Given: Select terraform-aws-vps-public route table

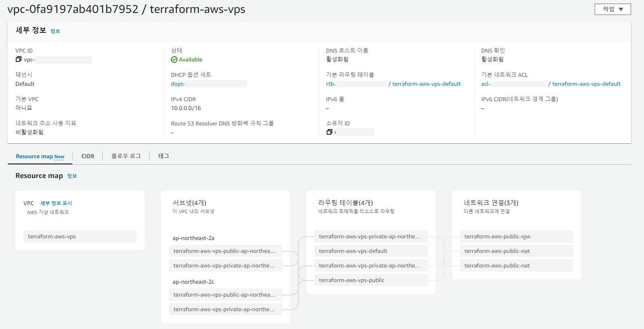Looking at the screenshot, I should [371, 280].
